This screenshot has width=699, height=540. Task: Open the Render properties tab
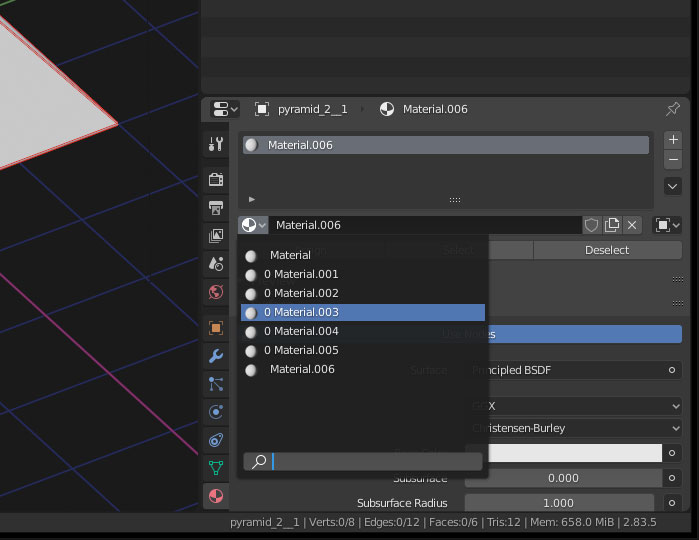point(216,180)
